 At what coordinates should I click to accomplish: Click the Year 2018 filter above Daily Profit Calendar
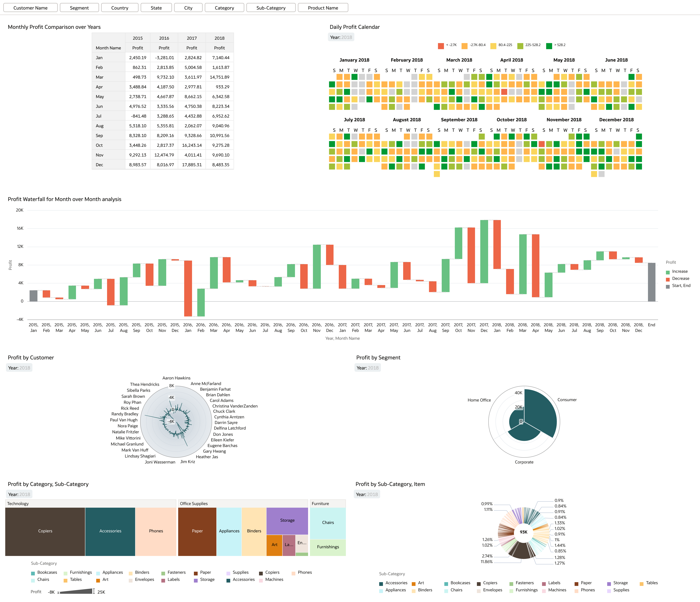341,37
